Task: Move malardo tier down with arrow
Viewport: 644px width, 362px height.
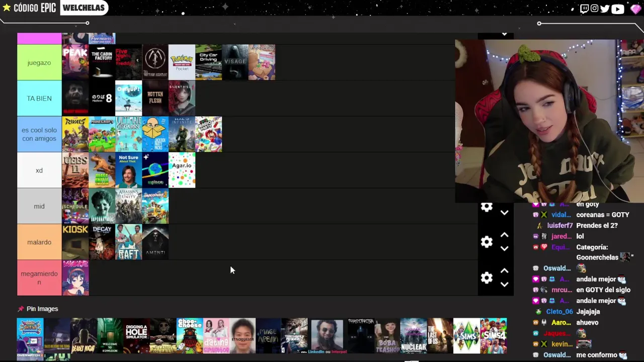Action: click(504, 248)
